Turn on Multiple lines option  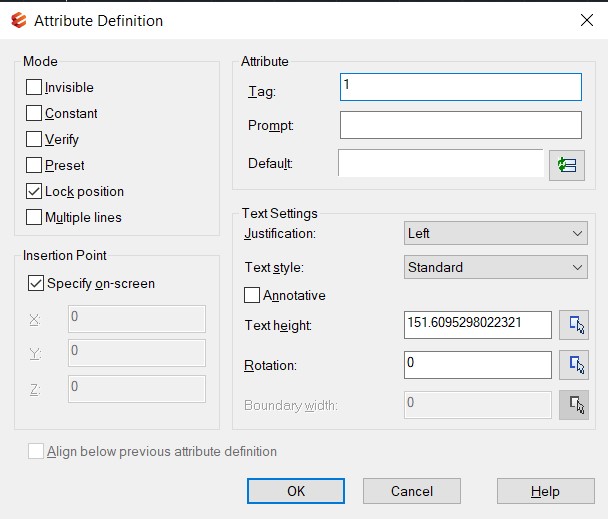point(34,217)
